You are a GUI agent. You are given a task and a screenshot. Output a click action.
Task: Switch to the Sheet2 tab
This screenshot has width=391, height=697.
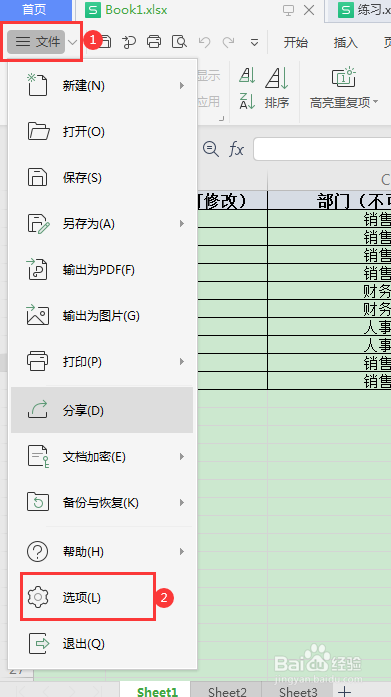[227, 691]
